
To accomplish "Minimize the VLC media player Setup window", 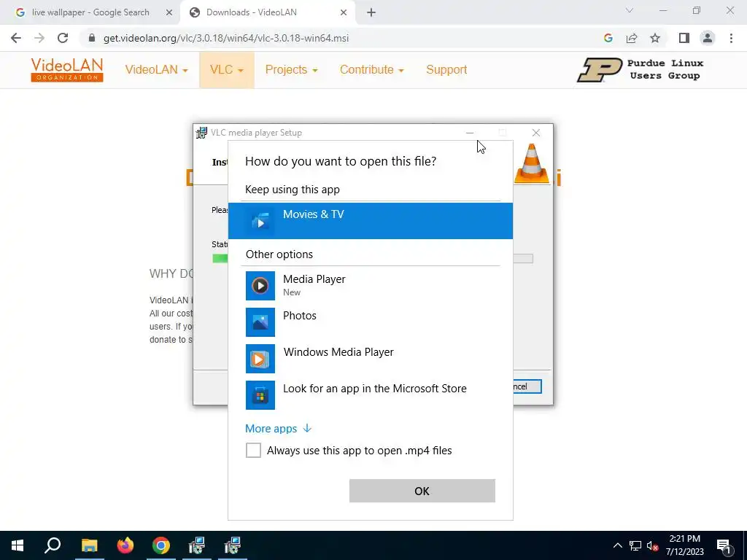I will pos(470,133).
